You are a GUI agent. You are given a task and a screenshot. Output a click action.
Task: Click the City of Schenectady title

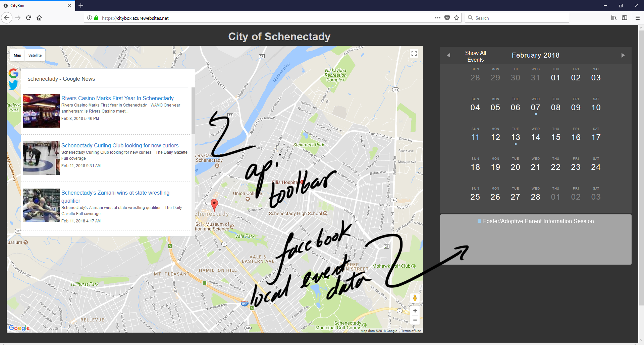point(279,37)
